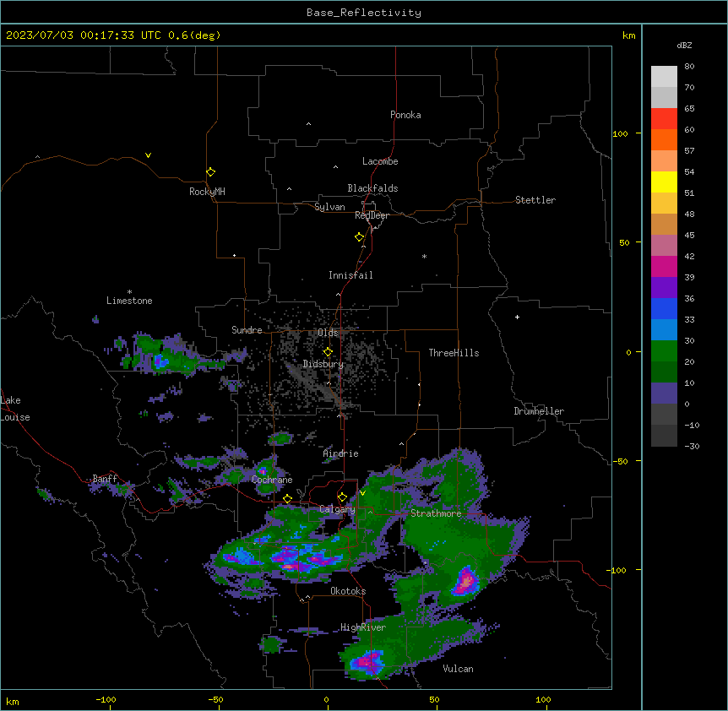Select the bright green 30-20 dBZ swatch
This screenshot has height=711, width=728.
click(x=664, y=351)
